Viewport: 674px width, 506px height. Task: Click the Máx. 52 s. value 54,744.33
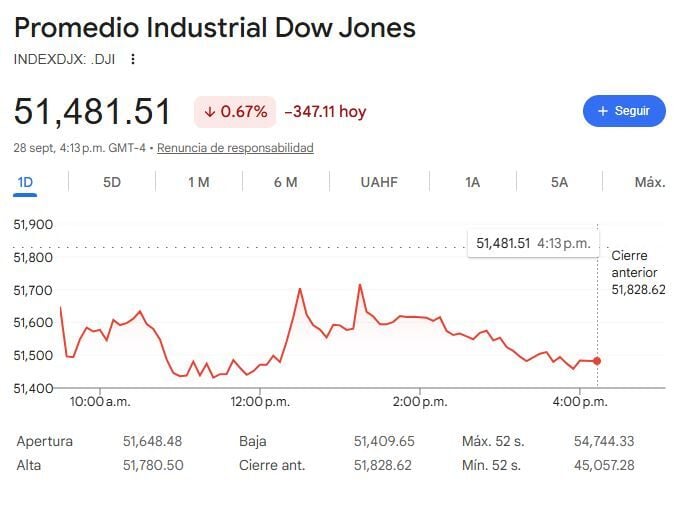pyautogui.click(x=604, y=441)
